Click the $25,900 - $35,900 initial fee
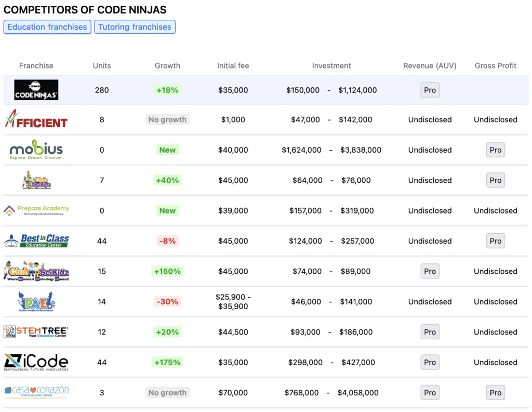The image size is (532, 412). pos(233,301)
